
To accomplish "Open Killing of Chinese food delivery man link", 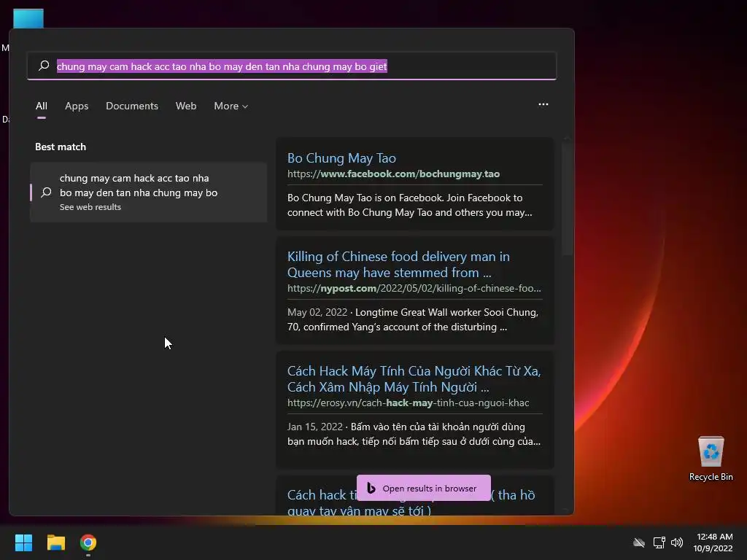I will click(398, 264).
